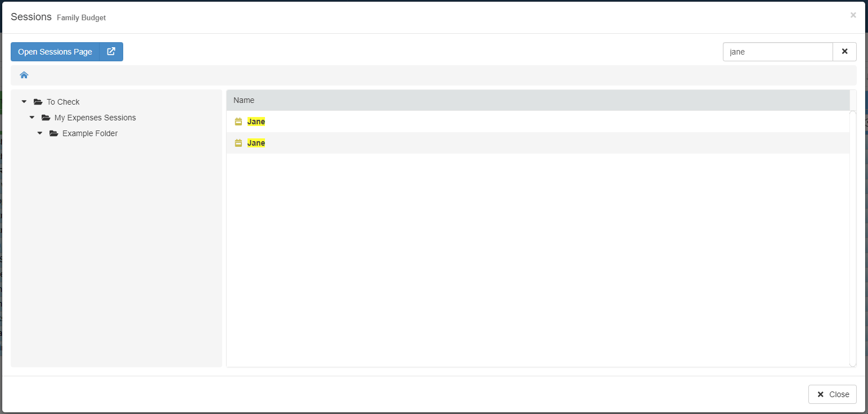Click the external link icon button
The image size is (868, 414).
coord(111,52)
